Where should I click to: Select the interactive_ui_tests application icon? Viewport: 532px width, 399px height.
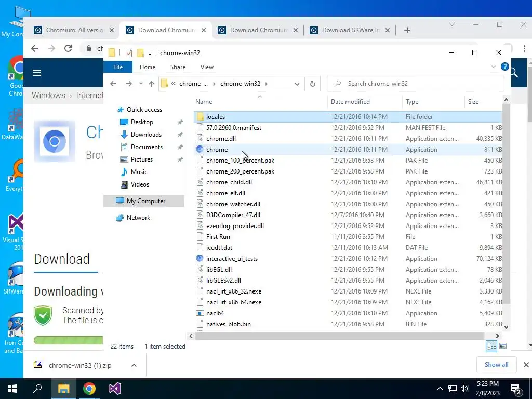coord(200,259)
